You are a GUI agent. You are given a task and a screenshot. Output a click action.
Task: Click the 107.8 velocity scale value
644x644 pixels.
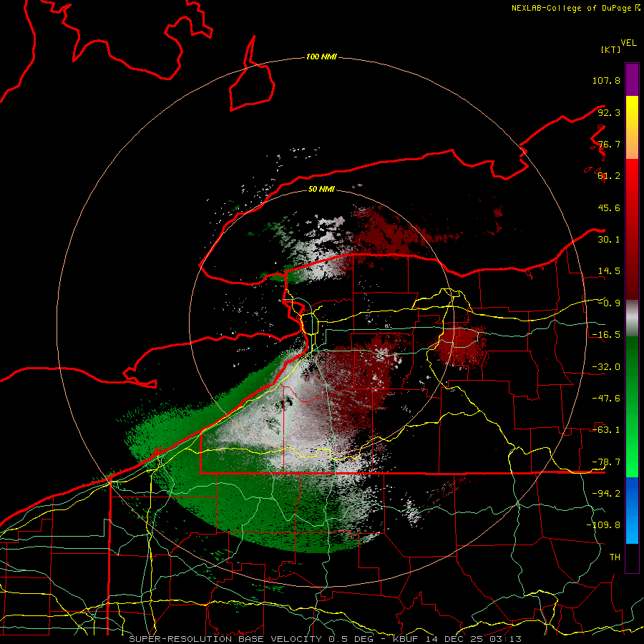(606, 80)
